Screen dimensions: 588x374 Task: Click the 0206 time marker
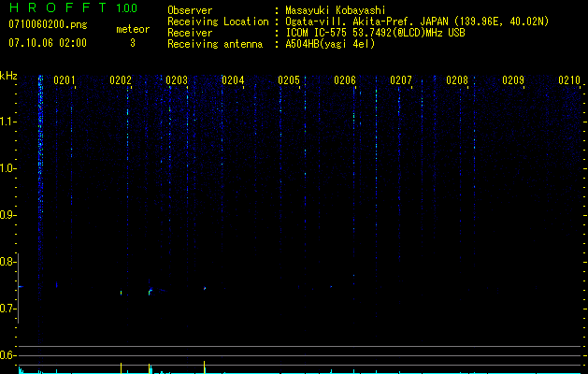coord(345,80)
